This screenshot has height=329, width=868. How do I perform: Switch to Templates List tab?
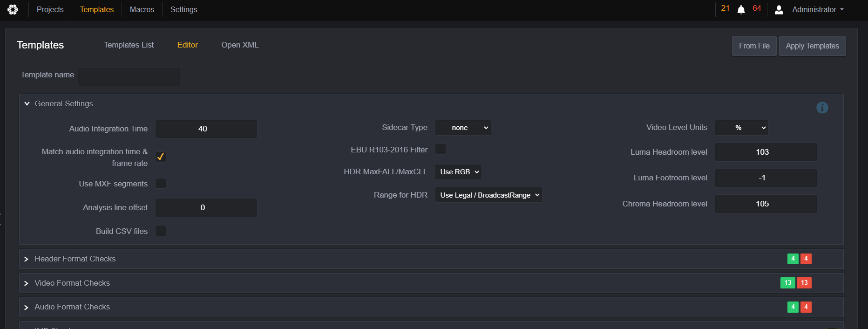click(129, 45)
